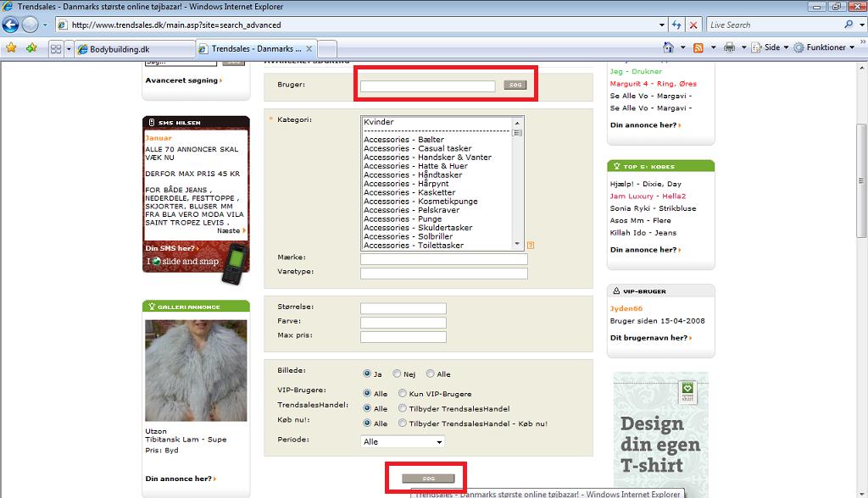Open the address bar history dropdown arrow
Viewport: 868px width, 498px height.
coord(661,25)
